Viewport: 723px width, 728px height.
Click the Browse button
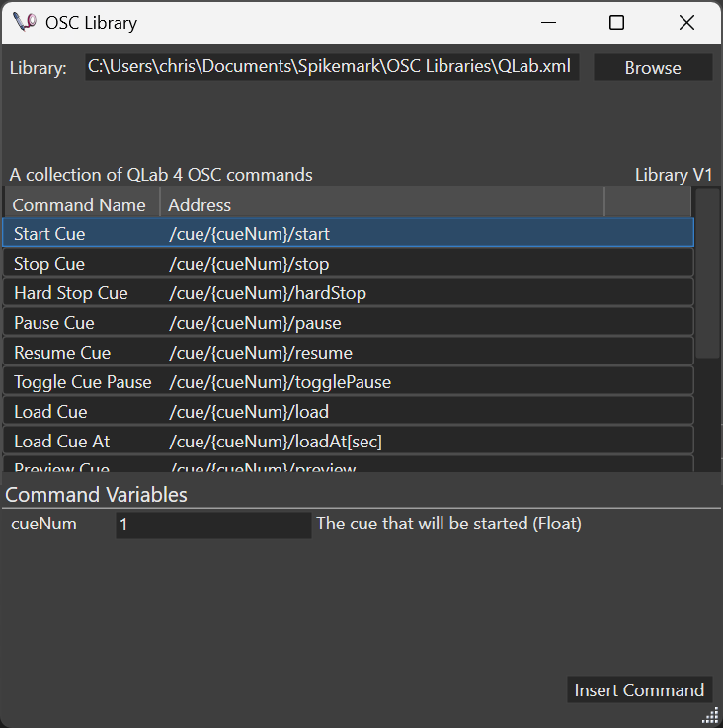click(653, 68)
